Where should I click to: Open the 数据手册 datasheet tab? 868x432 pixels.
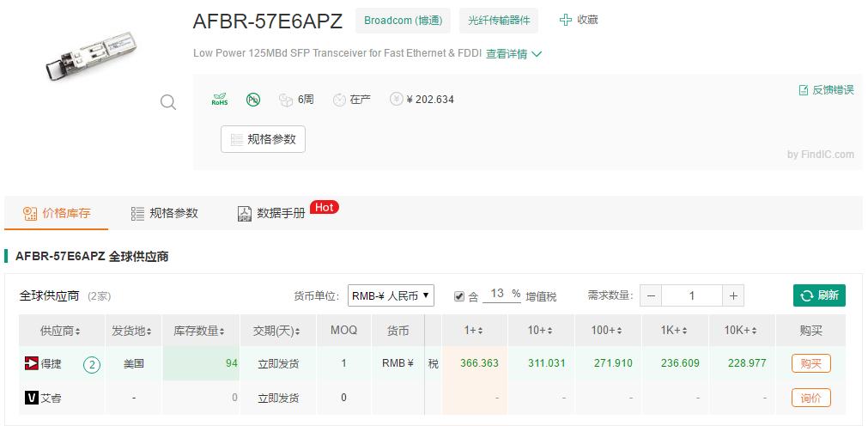[272, 213]
